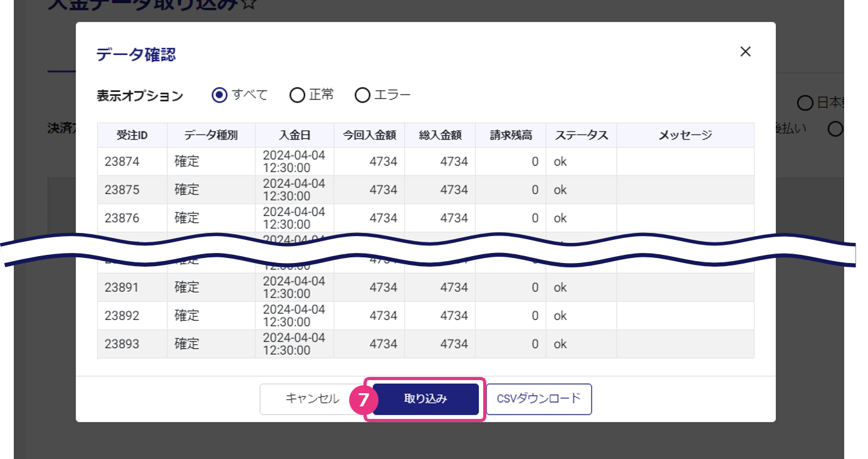Image resolution: width=868 pixels, height=459 pixels.
Task: Close the データ確認 dialog with X
Action: [x=745, y=52]
